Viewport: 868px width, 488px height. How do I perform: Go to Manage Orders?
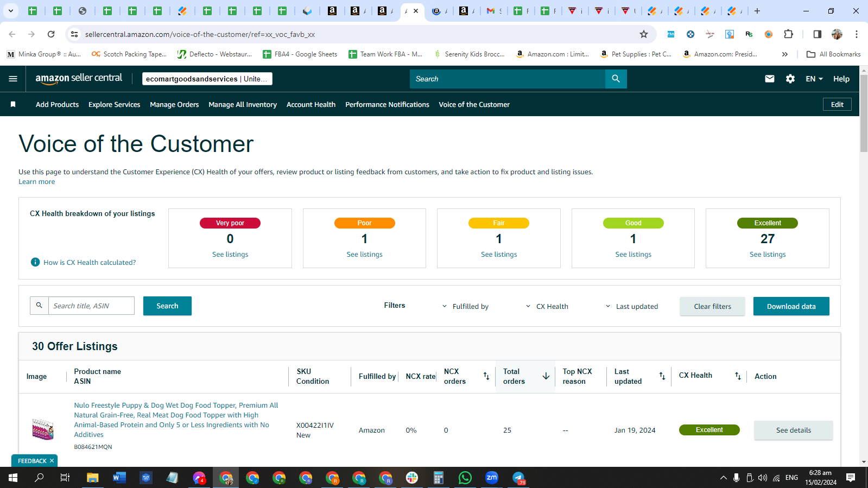[174, 104]
